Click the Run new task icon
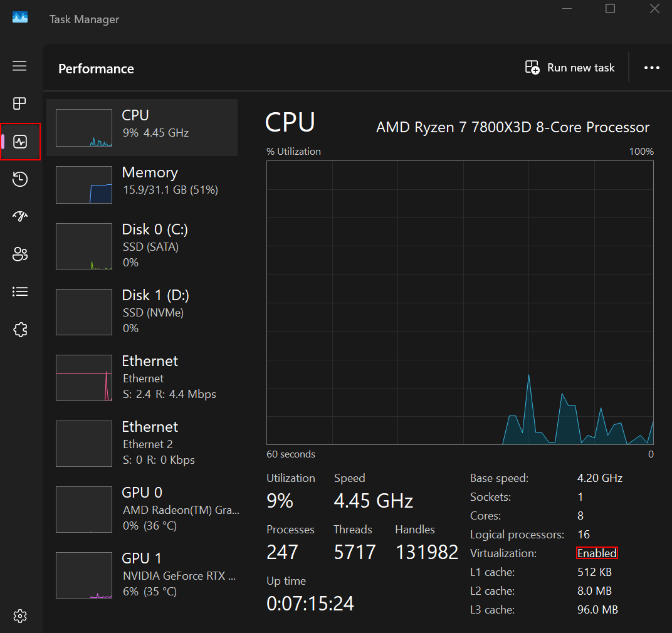 (533, 67)
